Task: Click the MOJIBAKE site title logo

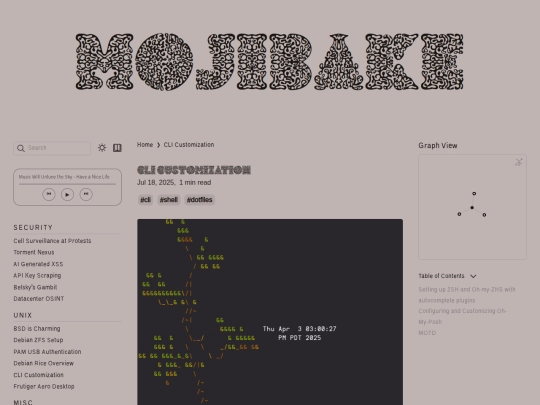Action: click(270, 62)
